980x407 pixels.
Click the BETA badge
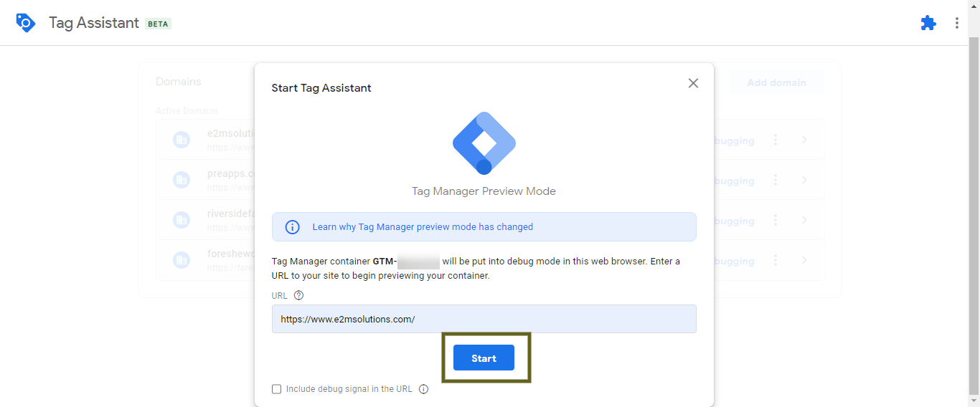(158, 24)
